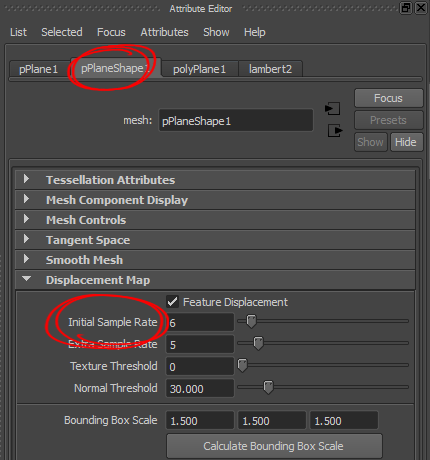430x460 pixels.
Task: Switch to pPlane1 tab
Action: tap(39, 69)
